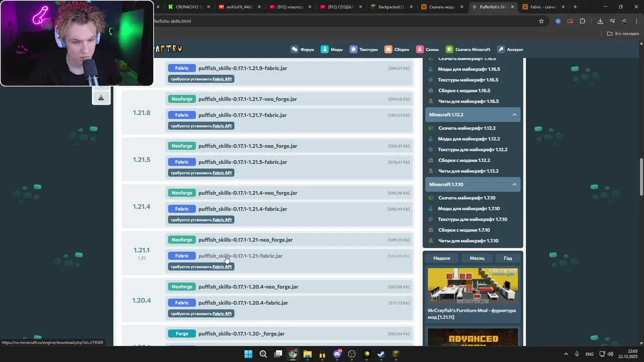Image resolution: width=644 pixels, height=362 pixels.
Task: Download puffish_skills-0.17.1-1.21-neo_forge.jar
Action: (x=246, y=240)
